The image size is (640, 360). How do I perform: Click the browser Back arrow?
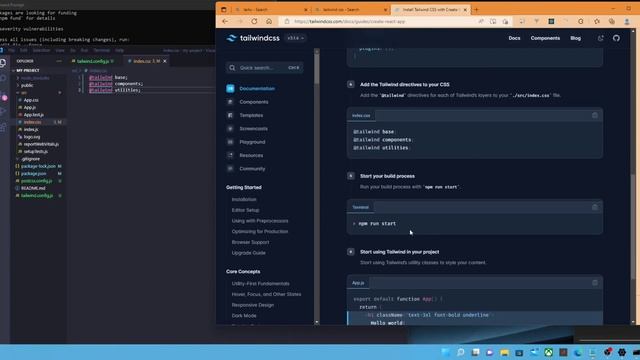(x=225, y=21)
